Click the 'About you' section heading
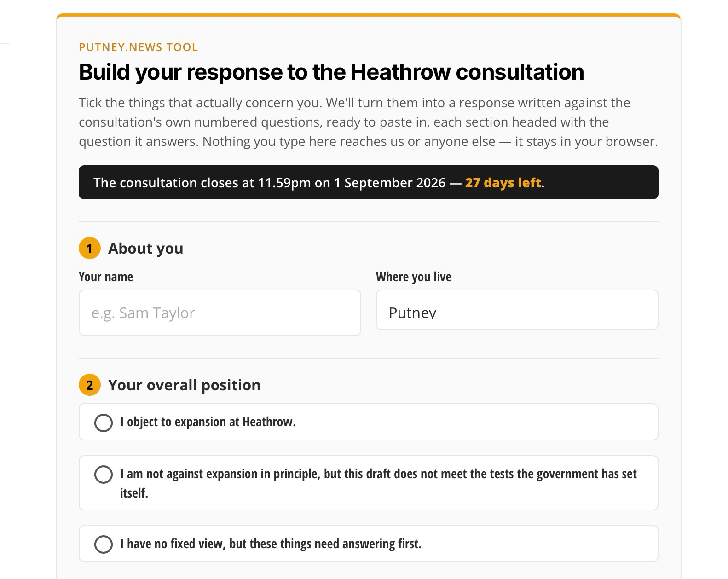This screenshot has height=579, width=728. (145, 249)
